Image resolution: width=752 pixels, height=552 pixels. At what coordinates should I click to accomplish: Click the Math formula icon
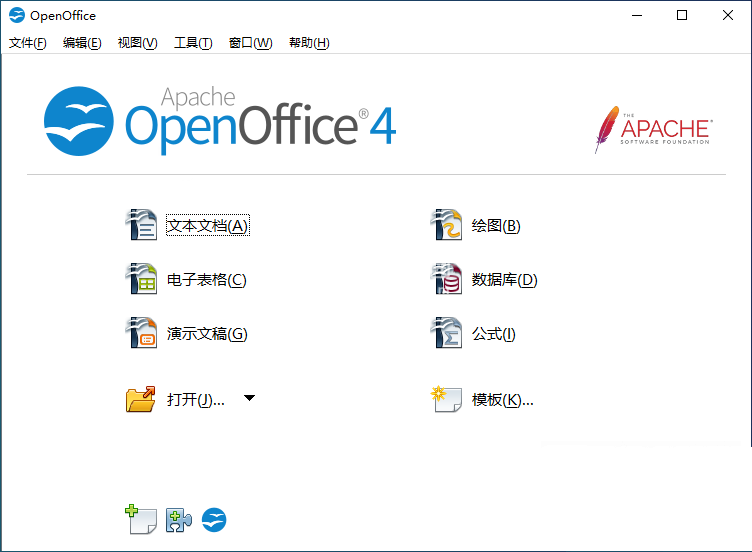click(x=446, y=332)
